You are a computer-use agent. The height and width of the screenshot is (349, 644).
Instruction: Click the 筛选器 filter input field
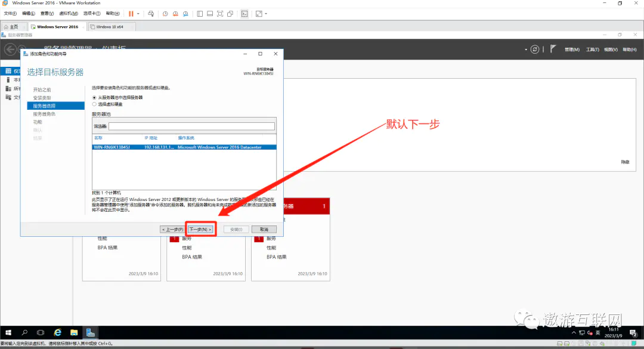[192, 126]
